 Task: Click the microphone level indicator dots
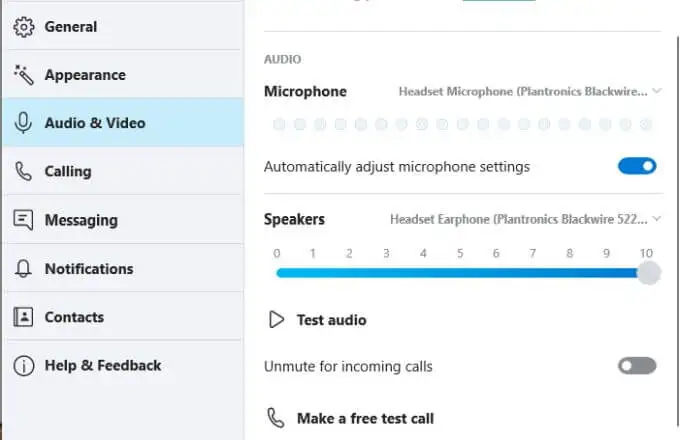pos(462,125)
